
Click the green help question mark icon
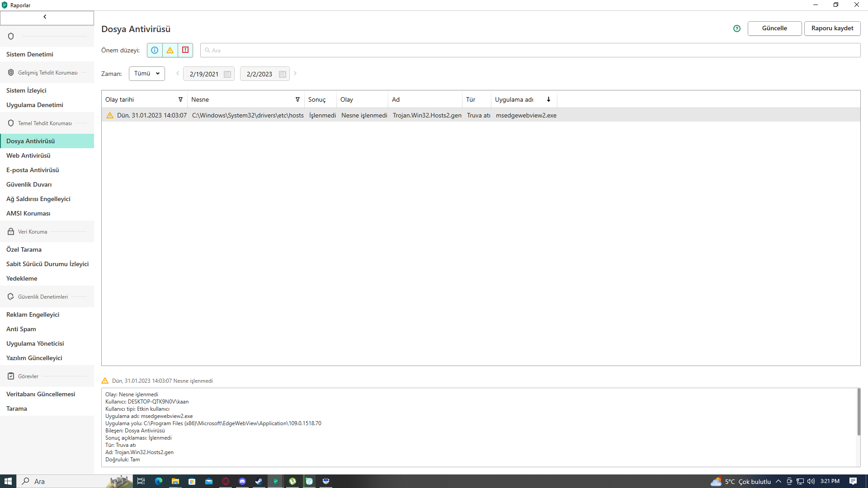(737, 28)
